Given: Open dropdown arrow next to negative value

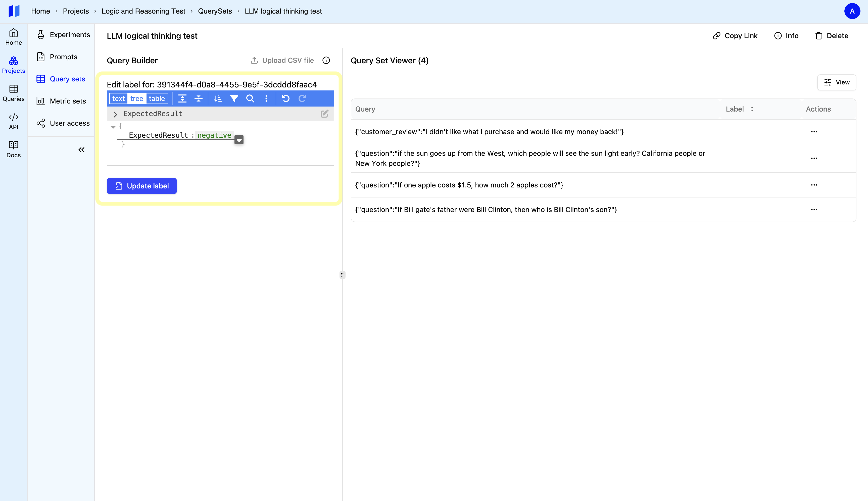Looking at the screenshot, I should [x=239, y=140].
